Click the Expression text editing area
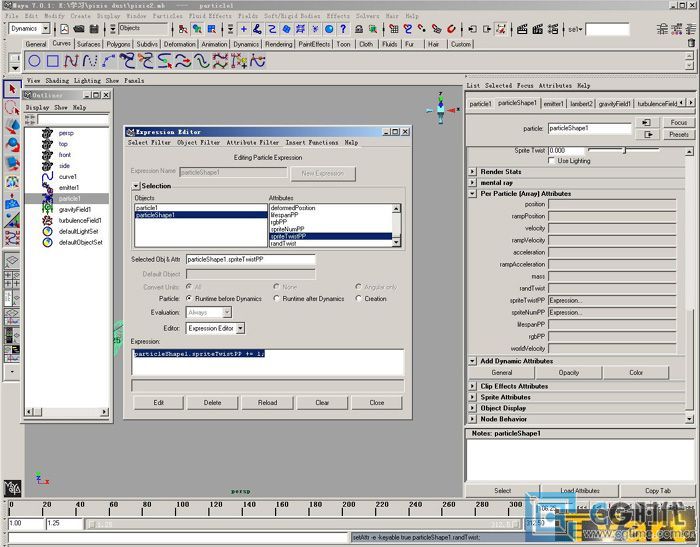 268,362
